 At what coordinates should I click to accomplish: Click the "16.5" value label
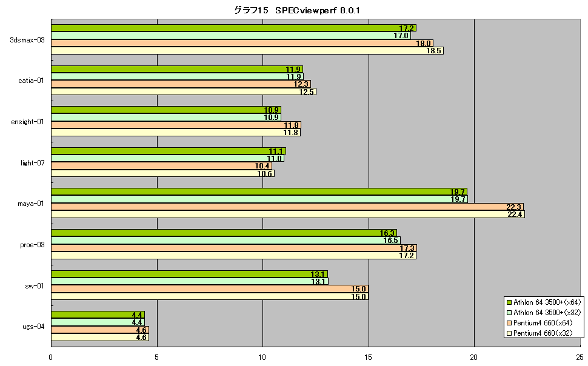coord(390,241)
